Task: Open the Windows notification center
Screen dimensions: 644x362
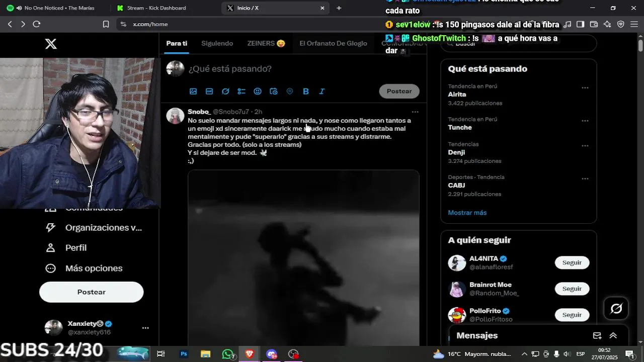Action: coord(629,354)
